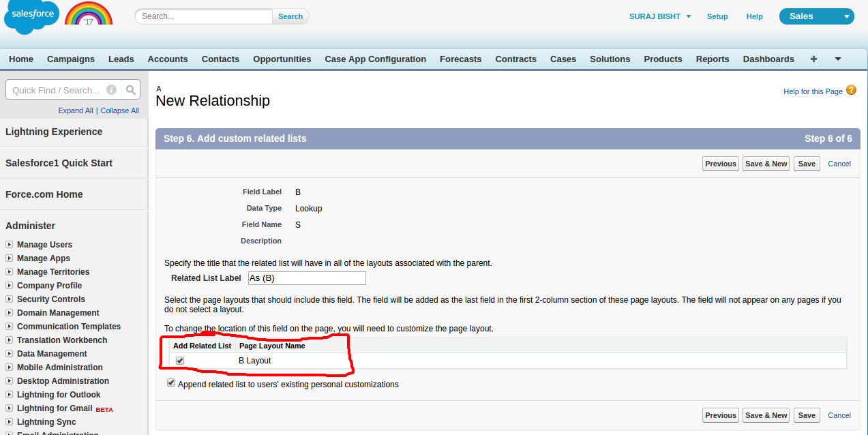Open the SURAJ BISHT user menu
This screenshot has width=868, height=435.
(x=660, y=16)
